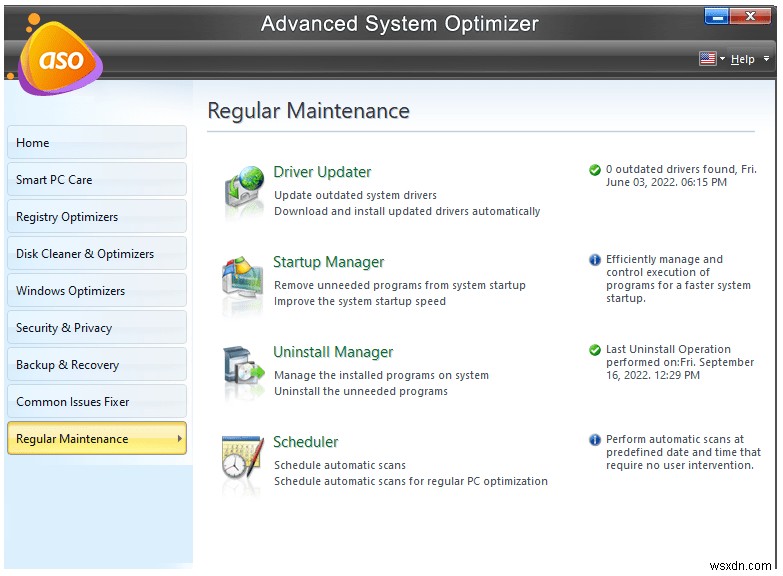Viewport: 783px width, 576px height.
Task: Expand the Help dropdown arrow
Action: tap(766, 59)
